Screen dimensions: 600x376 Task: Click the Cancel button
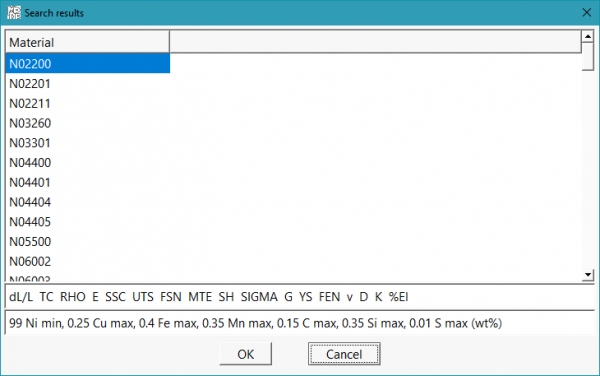point(344,354)
